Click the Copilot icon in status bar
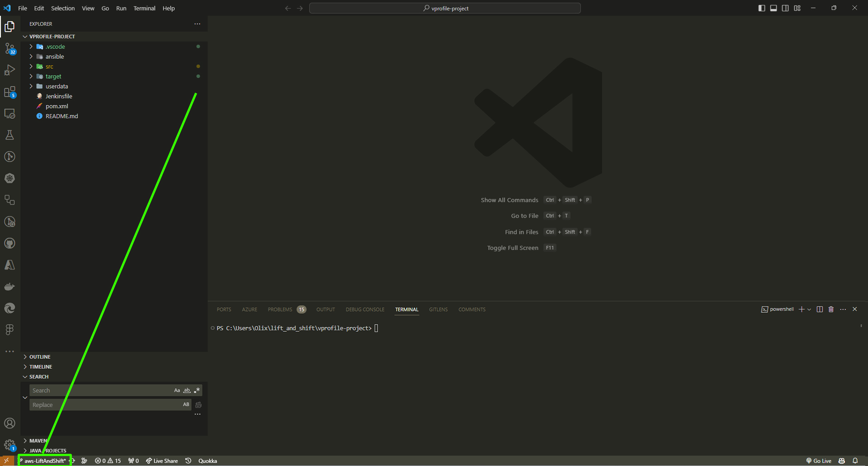 pos(841,461)
